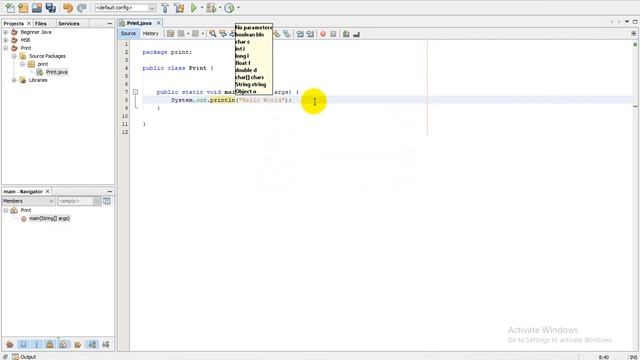The width and height of the screenshot is (640, 360).
Task: Click the Previous Bookmark icon
Action: [277, 34]
